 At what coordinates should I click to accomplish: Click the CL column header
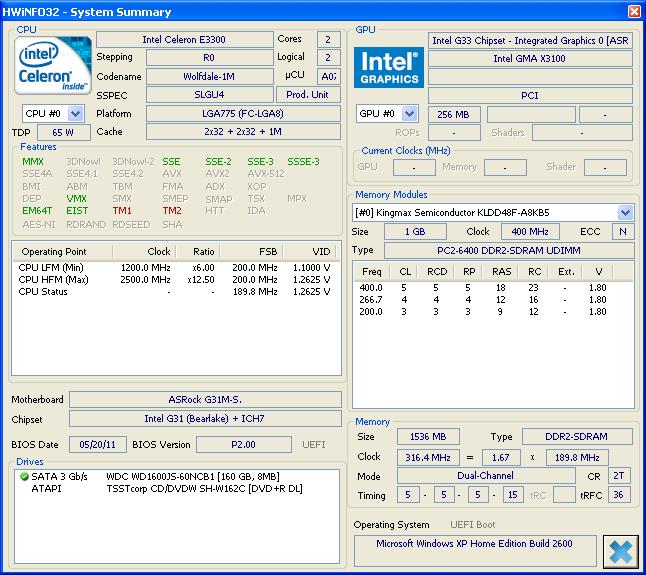tap(405, 272)
